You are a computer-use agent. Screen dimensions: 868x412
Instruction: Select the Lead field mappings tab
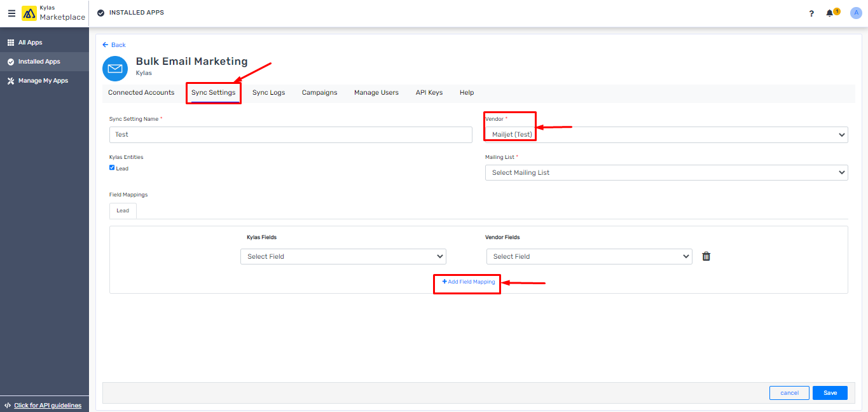coord(123,210)
